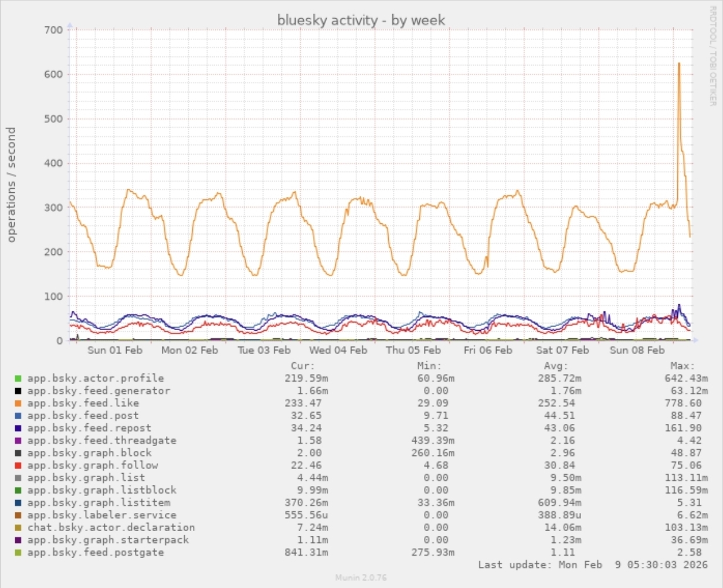Click the 'Max:' column header

click(x=682, y=366)
